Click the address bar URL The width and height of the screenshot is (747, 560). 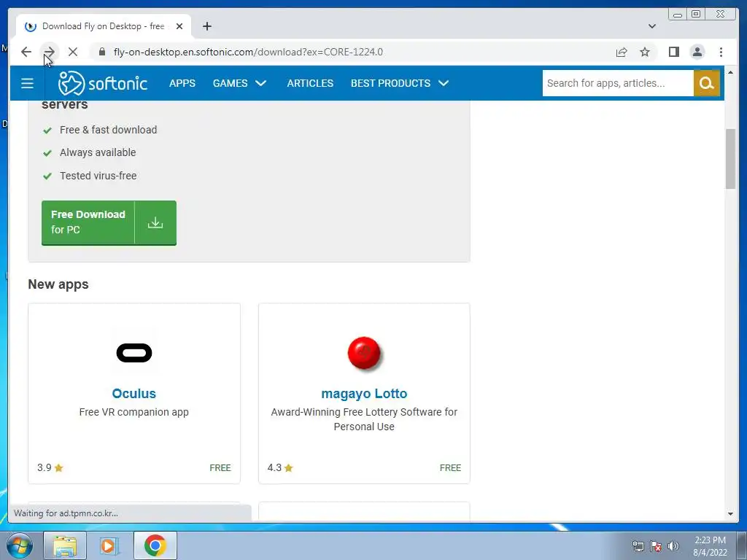[248, 52]
